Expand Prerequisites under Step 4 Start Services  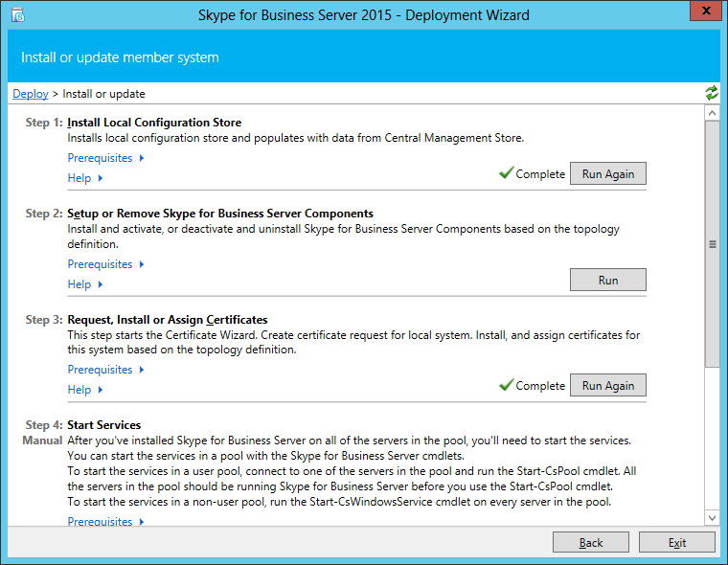[106, 521]
